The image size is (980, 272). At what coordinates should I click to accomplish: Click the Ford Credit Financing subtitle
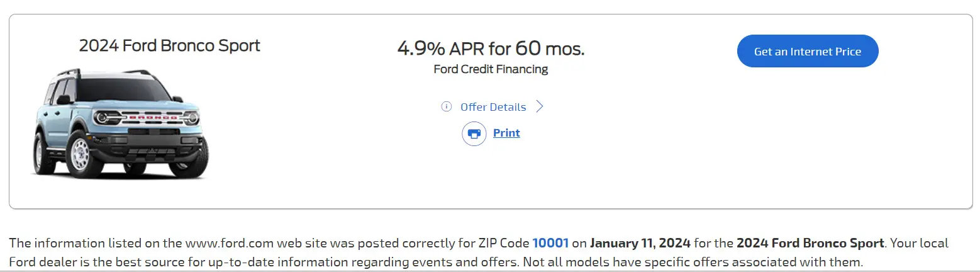[x=491, y=69]
